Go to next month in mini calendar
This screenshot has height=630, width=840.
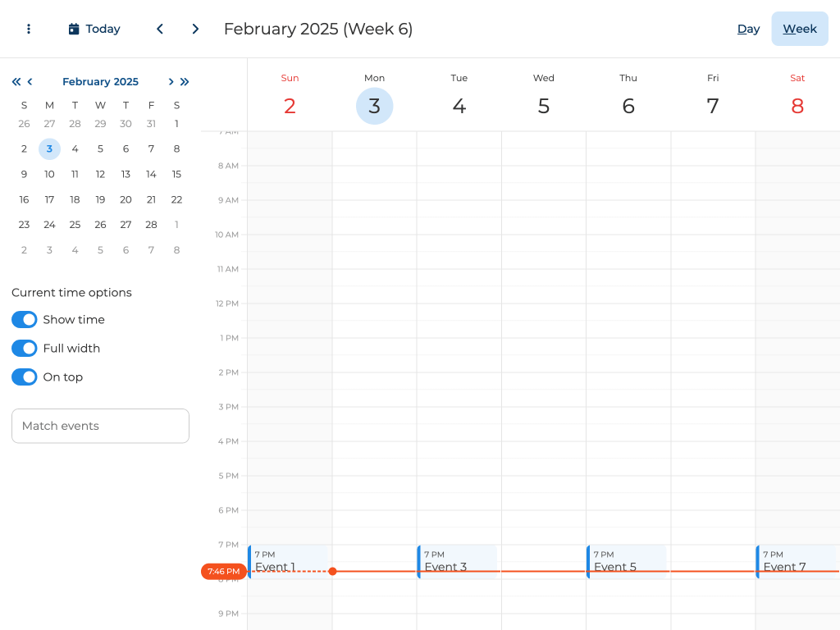(171, 82)
